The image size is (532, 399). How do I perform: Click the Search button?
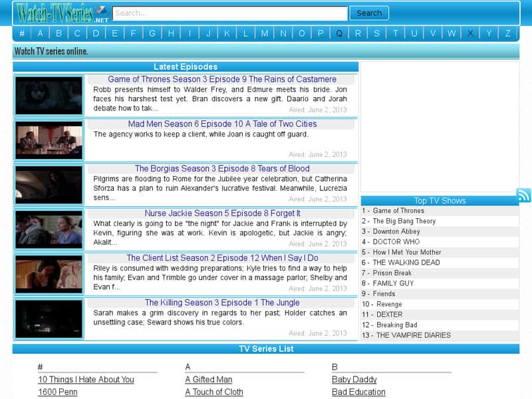tap(369, 13)
